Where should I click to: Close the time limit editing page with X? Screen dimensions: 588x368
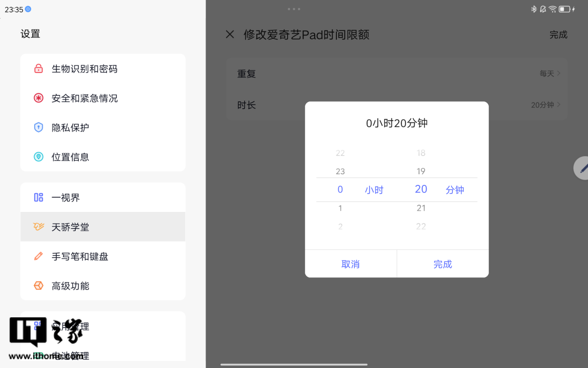[x=230, y=34]
